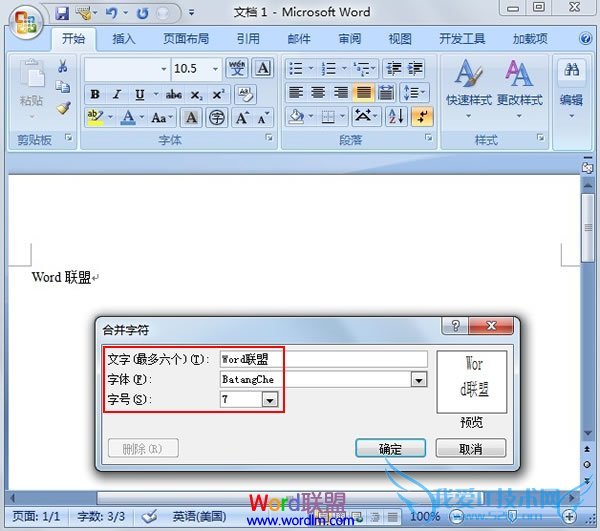
Task: Toggle Center alignment
Action: pyautogui.click(x=318, y=92)
